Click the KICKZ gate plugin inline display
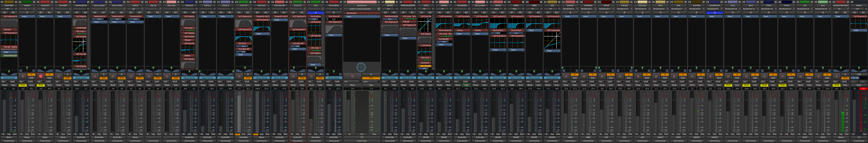 (424, 25)
